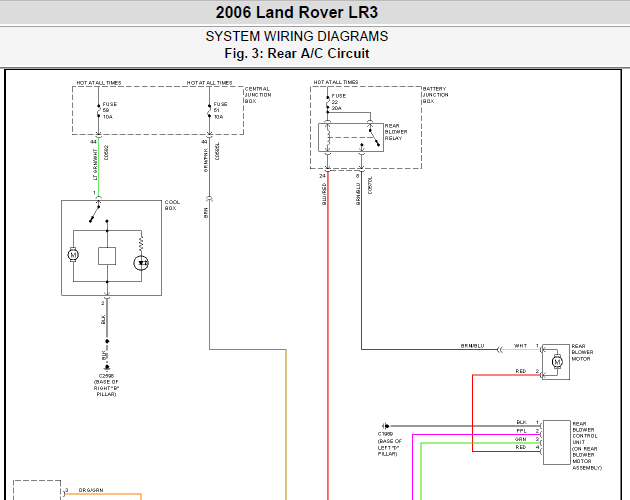
Task: Click the connector joining BRN/BLU and WHT wires
Action: (499, 349)
